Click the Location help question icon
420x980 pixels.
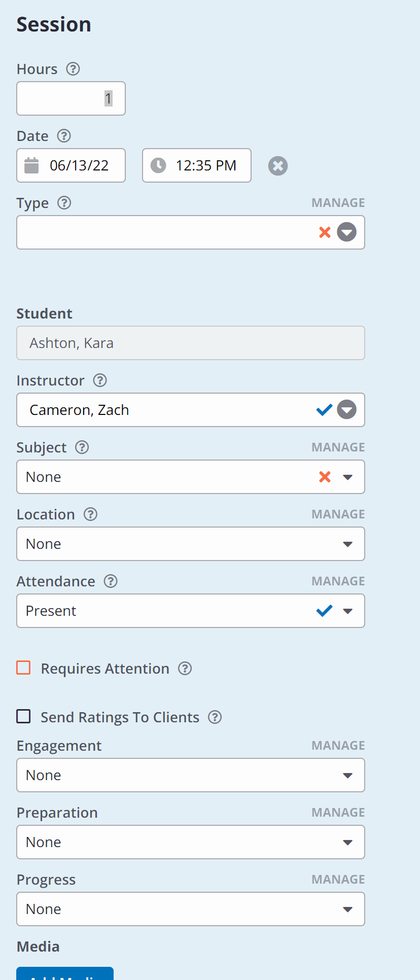(90, 514)
